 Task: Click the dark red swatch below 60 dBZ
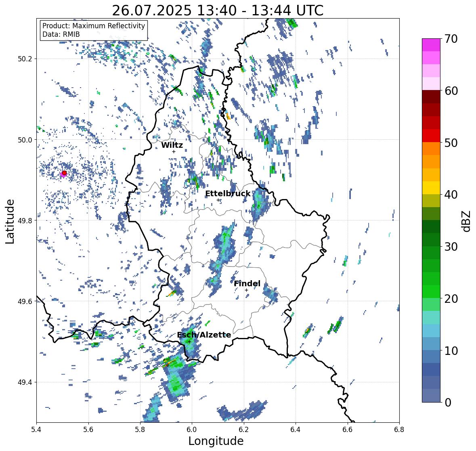coord(431,97)
